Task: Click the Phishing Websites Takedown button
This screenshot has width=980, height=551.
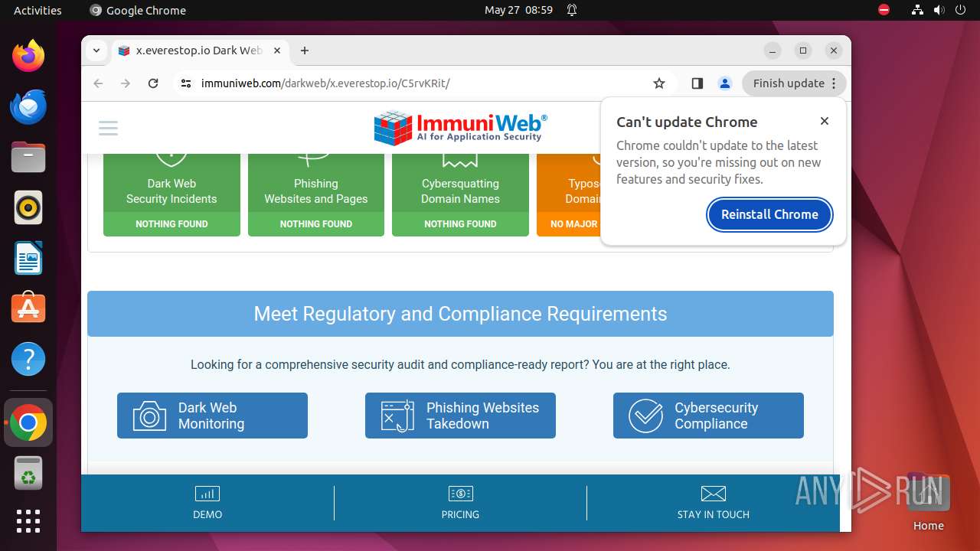Action: pyautogui.click(x=460, y=416)
